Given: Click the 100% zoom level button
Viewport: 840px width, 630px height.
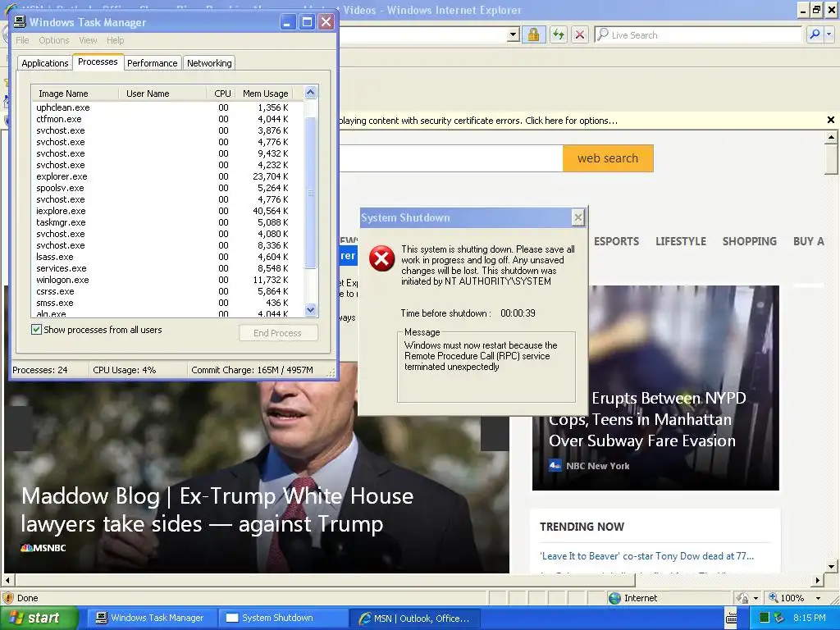Looking at the screenshot, I should 787,598.
